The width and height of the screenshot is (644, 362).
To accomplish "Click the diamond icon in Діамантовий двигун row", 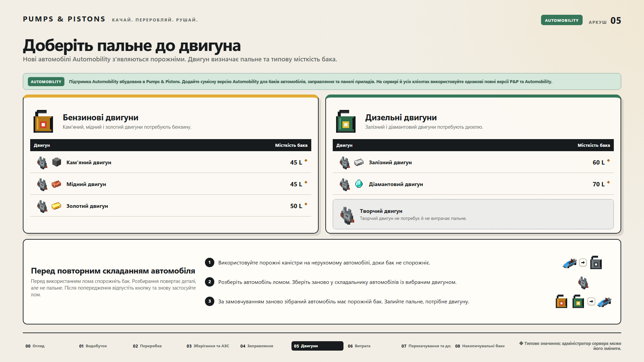I will [359, 184].
